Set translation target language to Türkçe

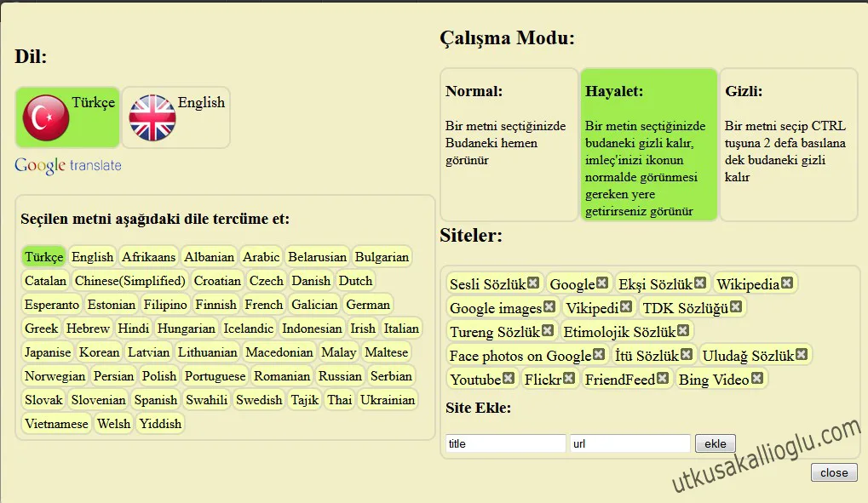(44, 257)
